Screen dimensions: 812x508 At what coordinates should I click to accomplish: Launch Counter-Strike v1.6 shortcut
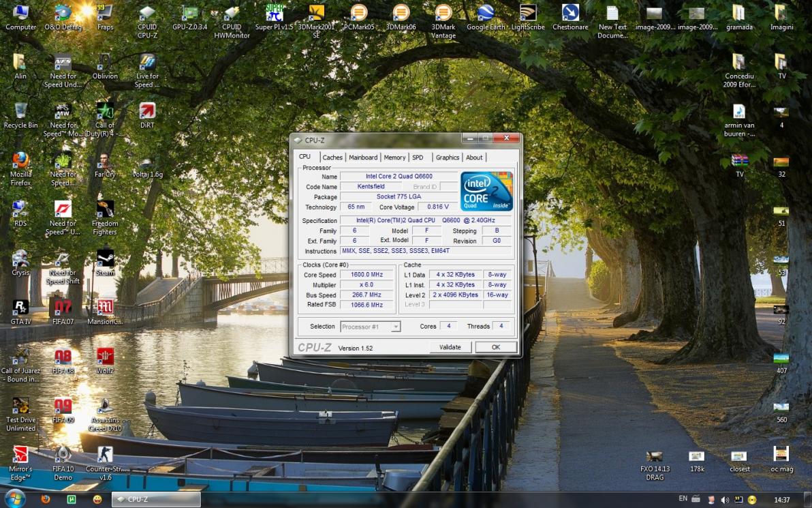[105, 464]
